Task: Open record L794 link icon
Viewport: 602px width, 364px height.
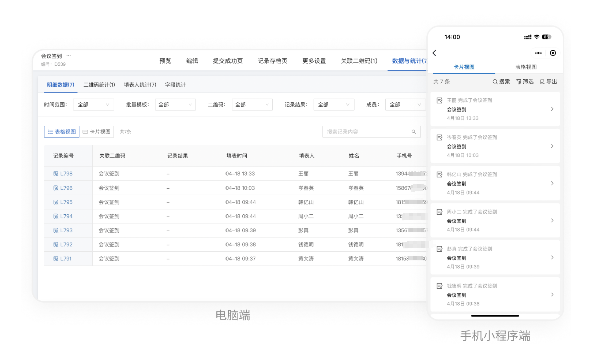Action: tap(56, 216)
